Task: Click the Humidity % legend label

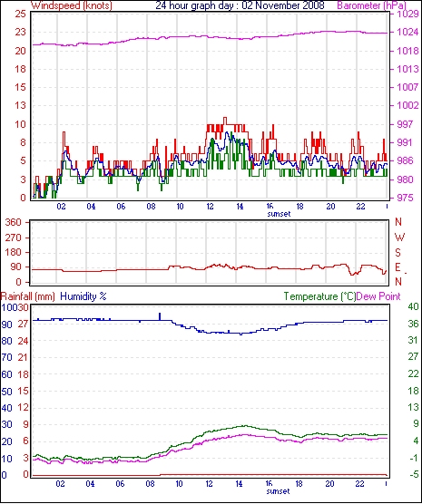Action: click(83, 296)
